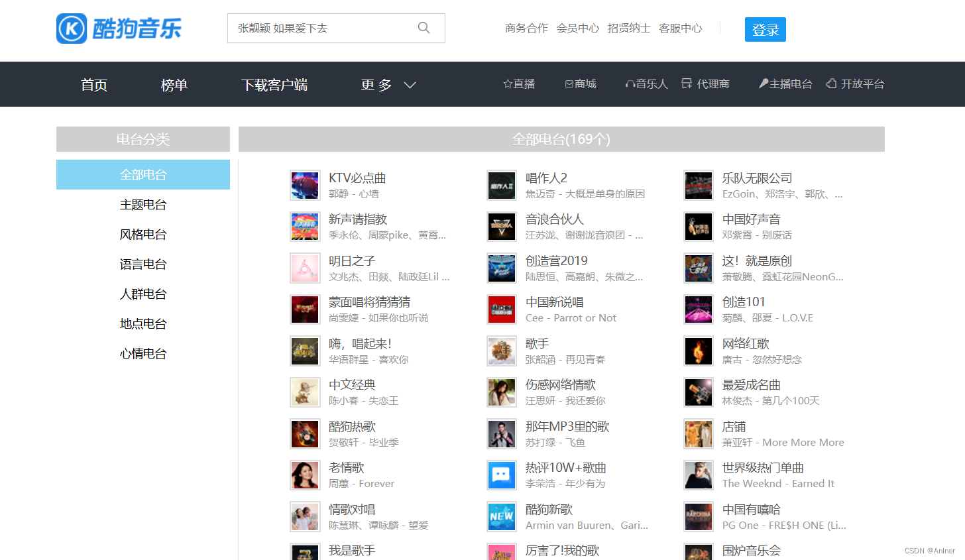Open 伤感网络情歌 station title
This screenshot has width=965, height=560.
point(561,384)
